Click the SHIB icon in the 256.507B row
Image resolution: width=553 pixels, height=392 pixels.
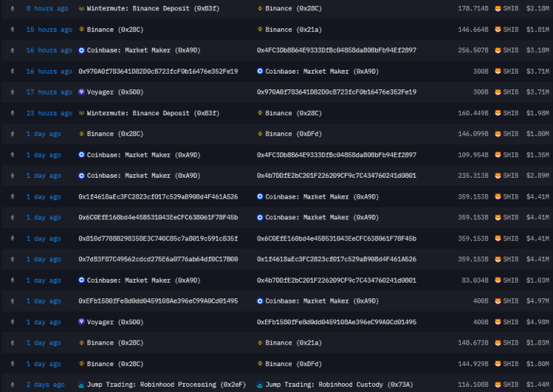coord(498,51)
